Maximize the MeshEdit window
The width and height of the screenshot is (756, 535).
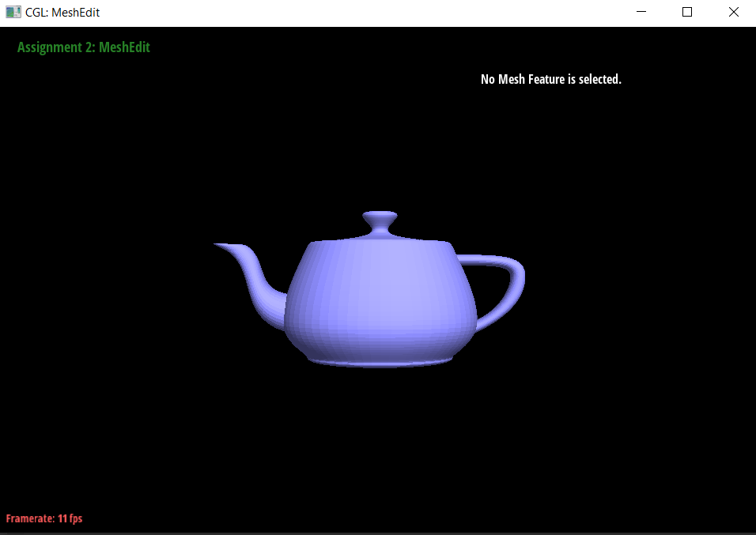pyautogui.click(x=687, y=12)
